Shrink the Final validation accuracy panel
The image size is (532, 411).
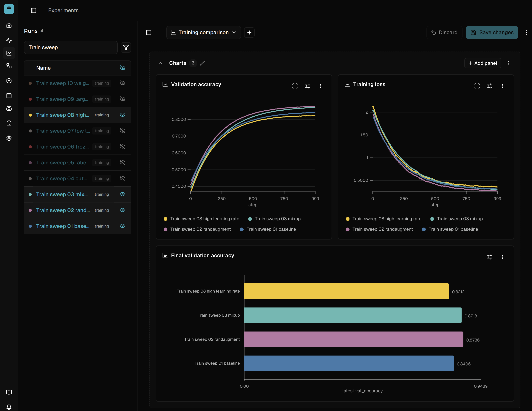(x=477, y=257)
